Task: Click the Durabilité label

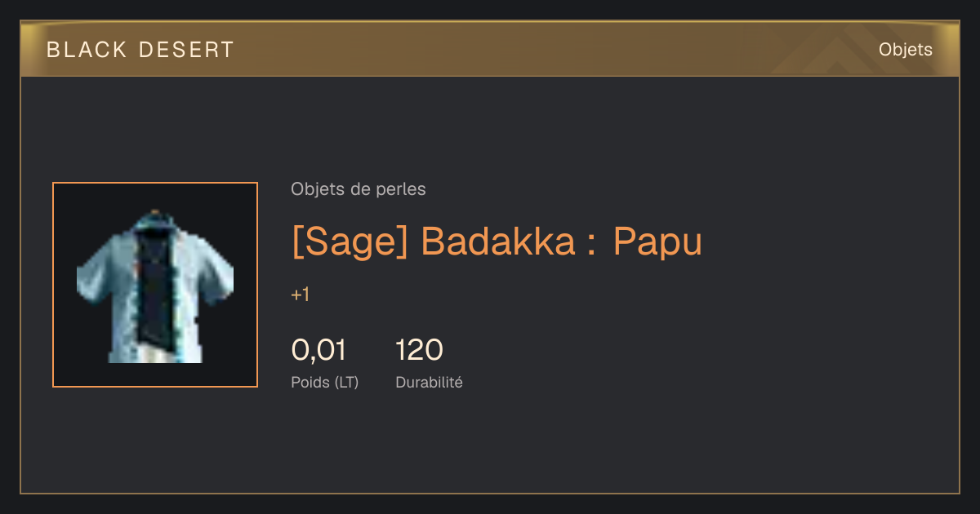Action: pyautogui.click(x=429, y=382)
